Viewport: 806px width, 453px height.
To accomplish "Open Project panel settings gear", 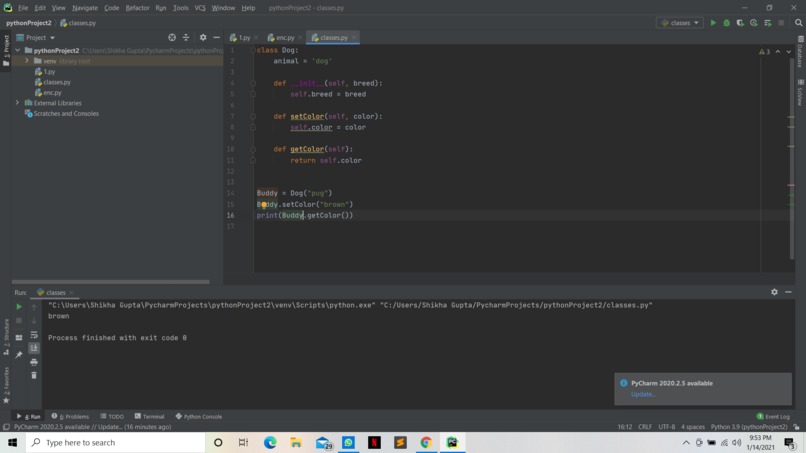I will coord(203,38).
